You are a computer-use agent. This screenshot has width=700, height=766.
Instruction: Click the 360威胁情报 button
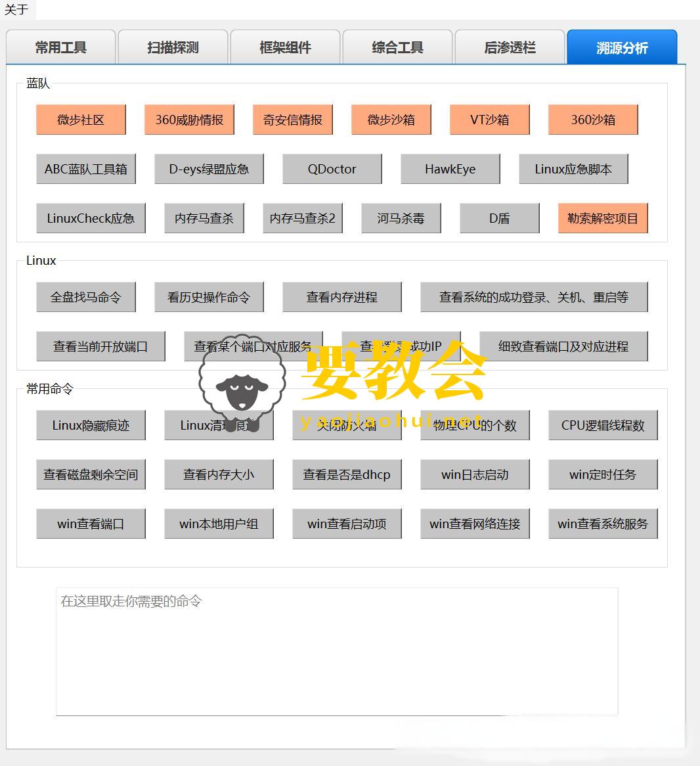(189, 120)
